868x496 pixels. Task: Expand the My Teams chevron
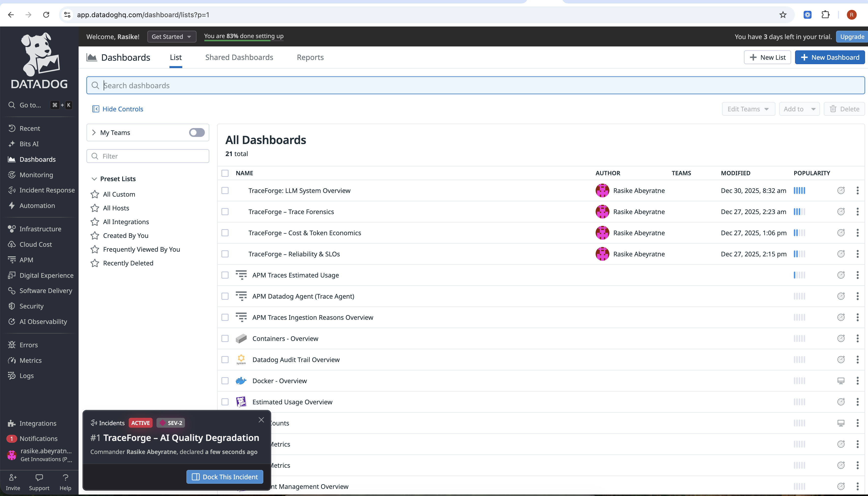pos(94,132)
